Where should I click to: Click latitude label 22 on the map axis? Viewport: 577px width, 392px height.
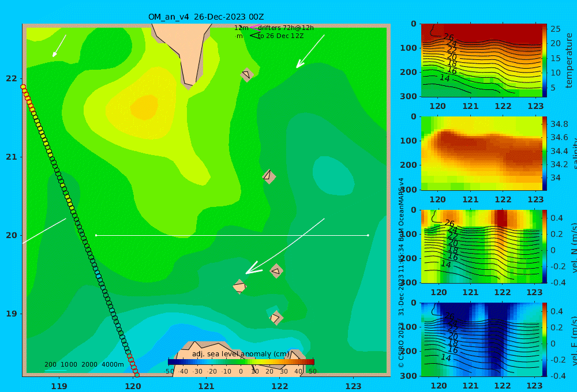pos(12,78)
